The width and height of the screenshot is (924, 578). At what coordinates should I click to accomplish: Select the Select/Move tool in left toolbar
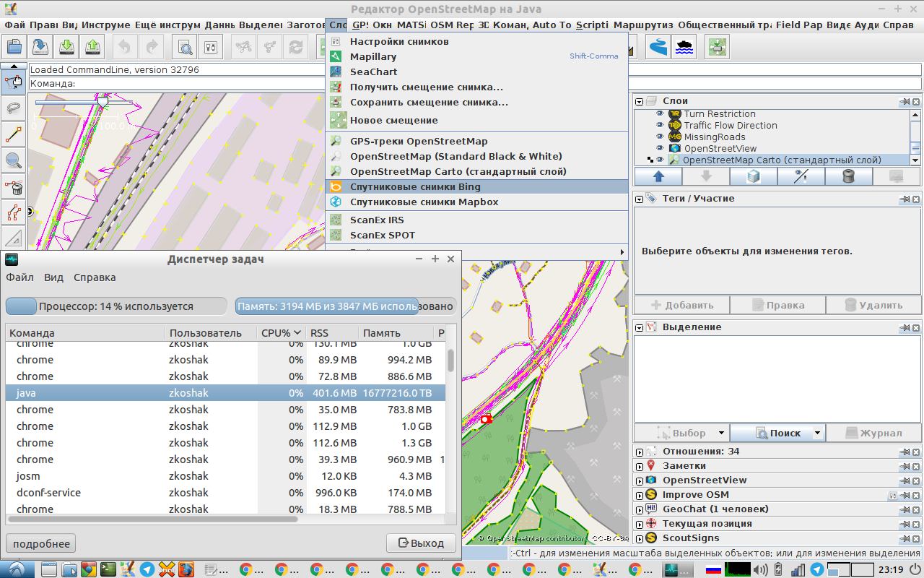[13, 82]
